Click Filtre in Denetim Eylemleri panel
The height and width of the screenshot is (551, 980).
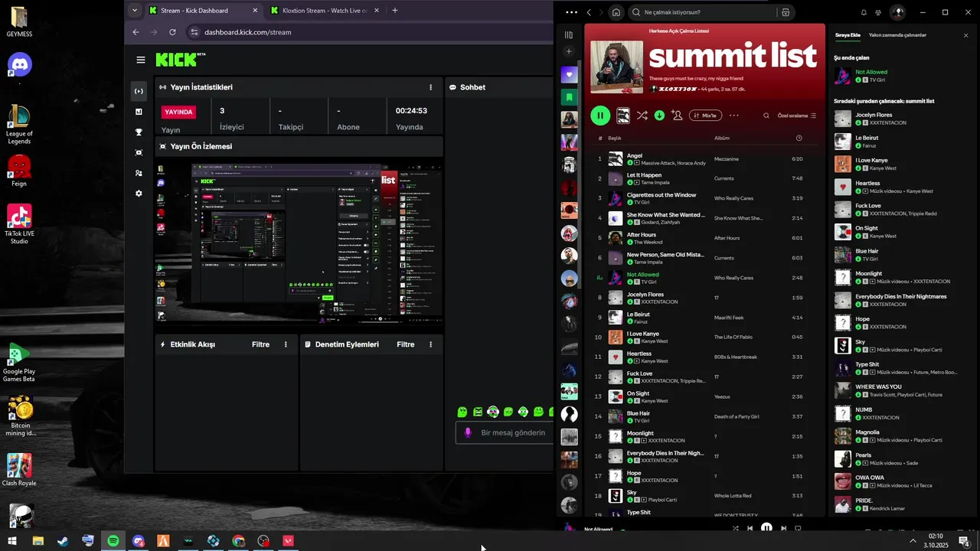point(406,344)
